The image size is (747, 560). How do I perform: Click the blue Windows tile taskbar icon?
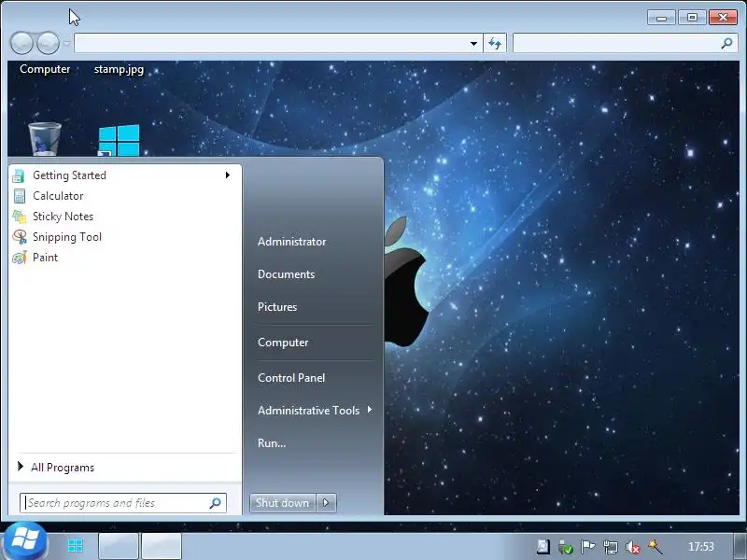pos(76,546)
